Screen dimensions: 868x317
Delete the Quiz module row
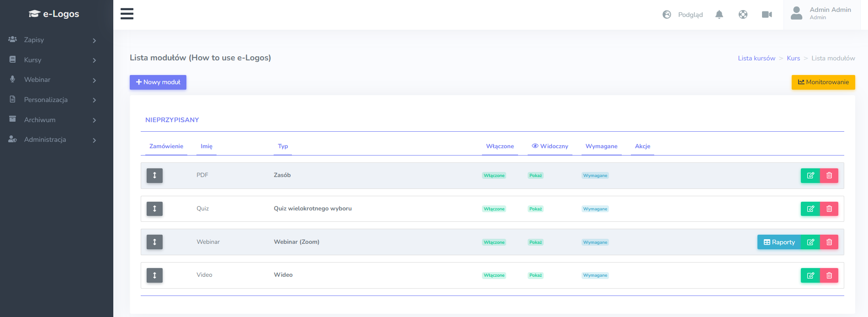pyautogui.click(x=829, y=209)
